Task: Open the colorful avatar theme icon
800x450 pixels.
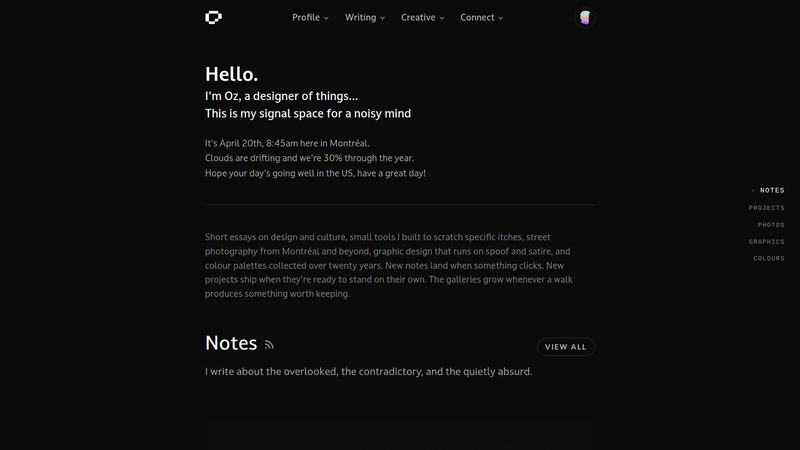Action: click(x=585, y=17)
